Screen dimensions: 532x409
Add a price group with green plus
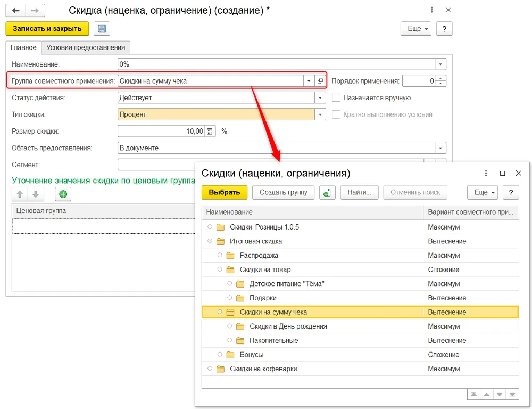click(63, 194)
